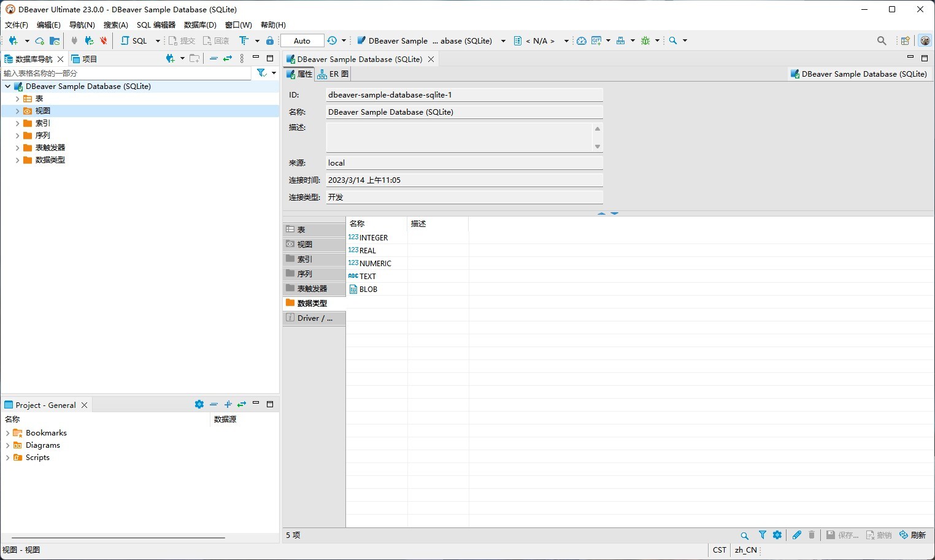Image resolution: width=935 pixels, height=560 pixels.
Task: Click the dashboard gauge icon in toolbar
Action: (x=582, y=40)
